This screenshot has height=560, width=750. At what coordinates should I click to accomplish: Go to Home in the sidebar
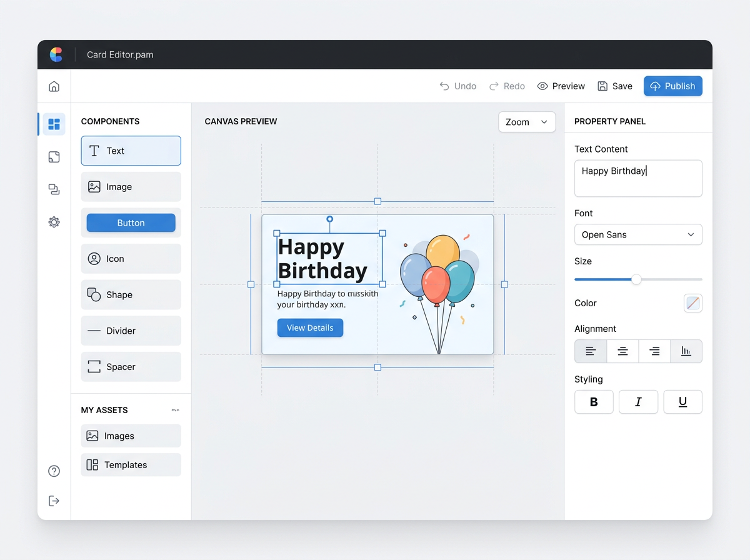[54, 86]
